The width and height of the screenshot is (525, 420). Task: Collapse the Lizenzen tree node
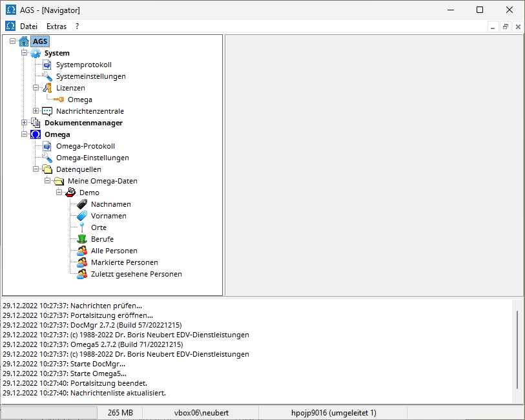(x=36, y=88)
